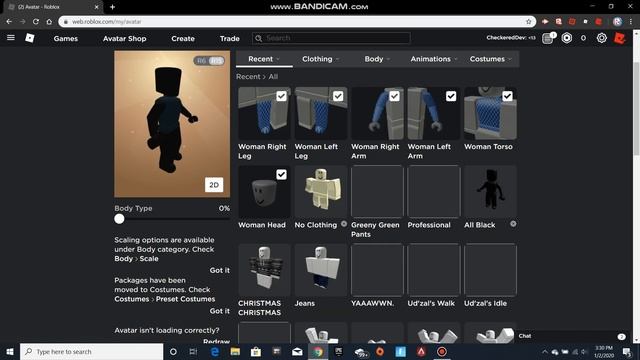Uncheck Woman Right Leg item
Screen dimensions: 640x360
point(281,96)
